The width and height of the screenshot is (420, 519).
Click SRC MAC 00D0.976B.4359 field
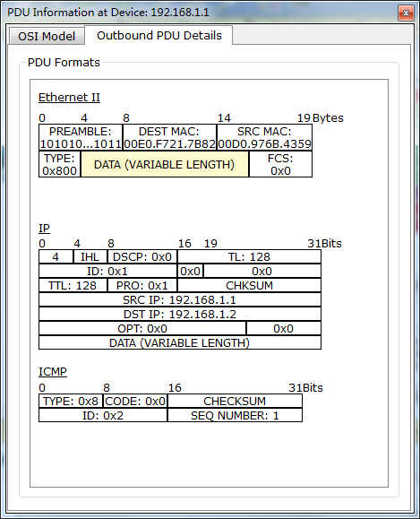click(264, 137)
